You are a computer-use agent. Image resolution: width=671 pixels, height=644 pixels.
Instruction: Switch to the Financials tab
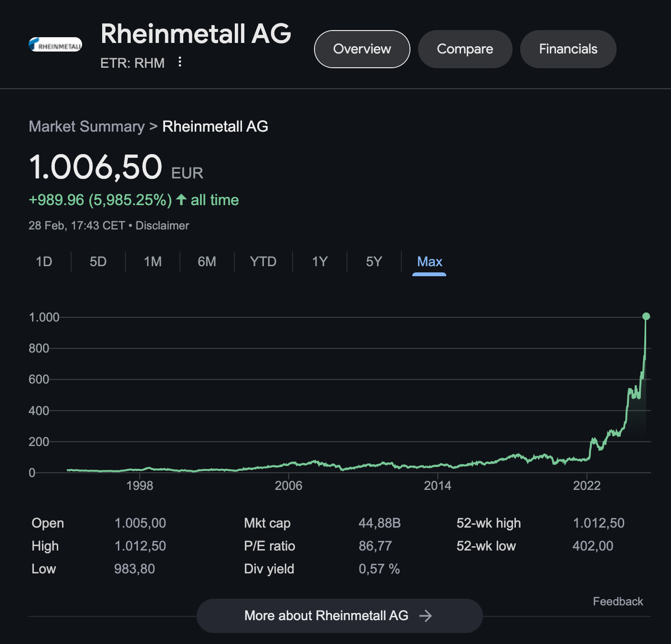pos(568,49)
